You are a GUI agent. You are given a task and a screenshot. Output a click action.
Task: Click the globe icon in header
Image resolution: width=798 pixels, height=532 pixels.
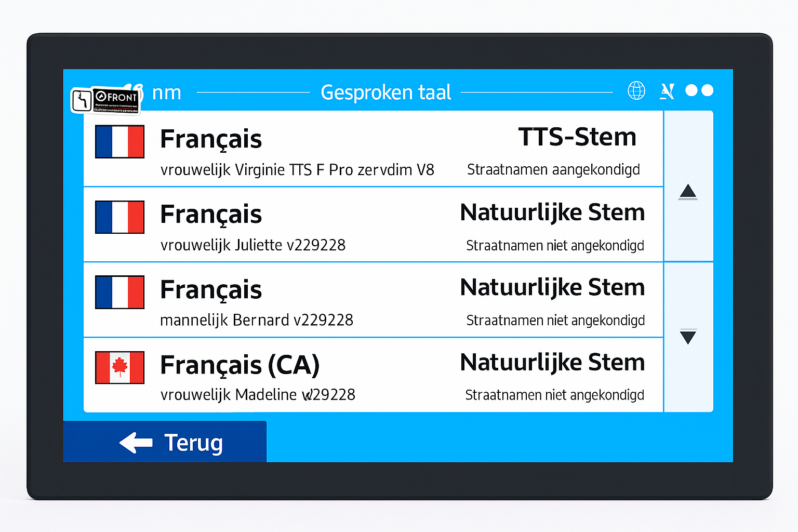click(636, 90)
